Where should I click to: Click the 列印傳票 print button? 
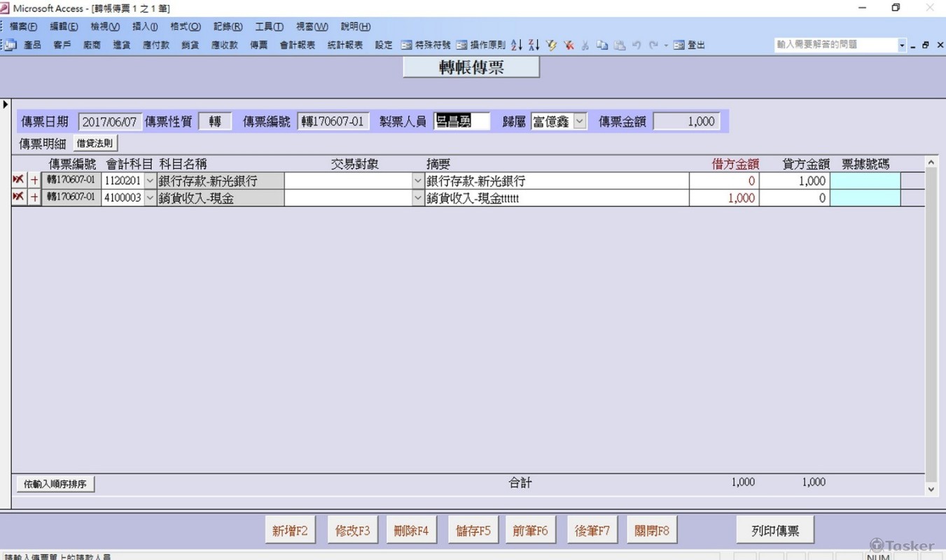click(774, 531)
